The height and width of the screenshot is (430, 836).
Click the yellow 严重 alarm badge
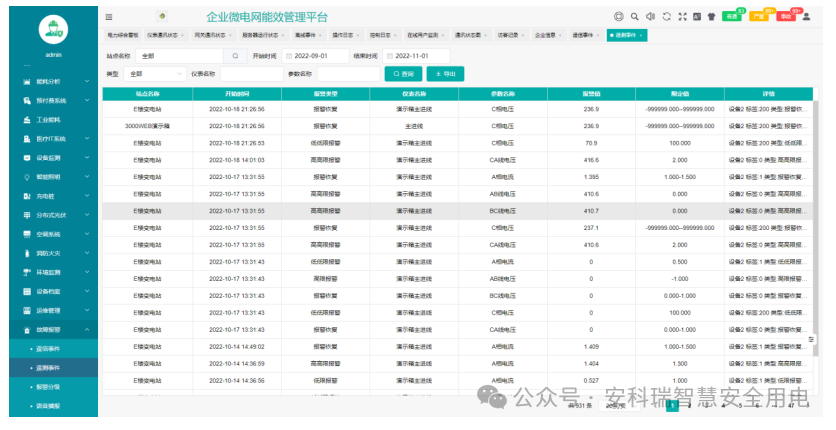(759, 17)
